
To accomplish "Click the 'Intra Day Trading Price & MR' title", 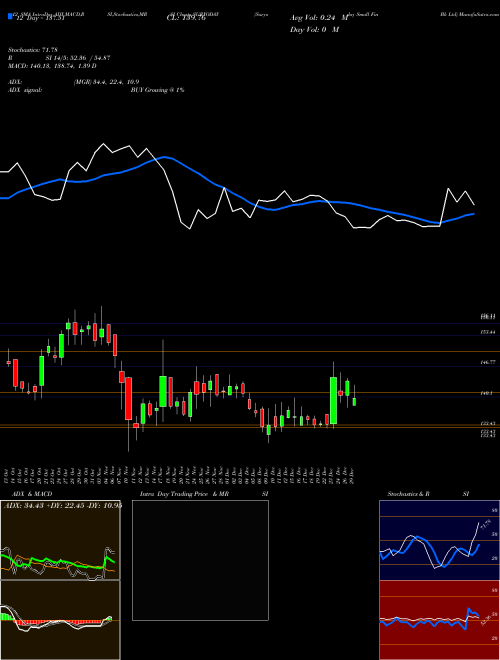I will pos(184,494).
